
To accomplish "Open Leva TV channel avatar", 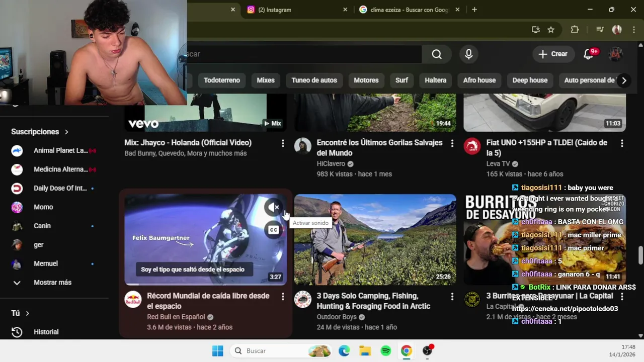I will [472, 146].
